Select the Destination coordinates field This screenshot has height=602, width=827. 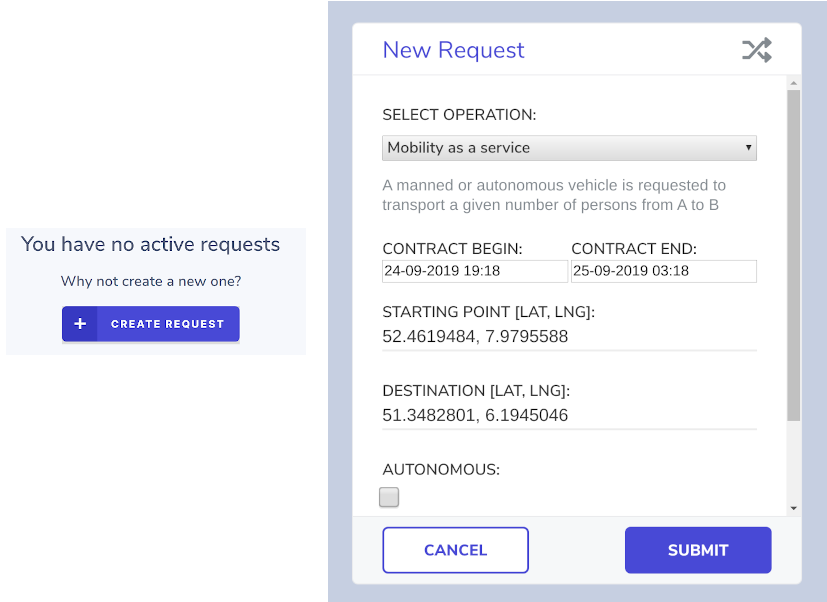click(569, 415)
